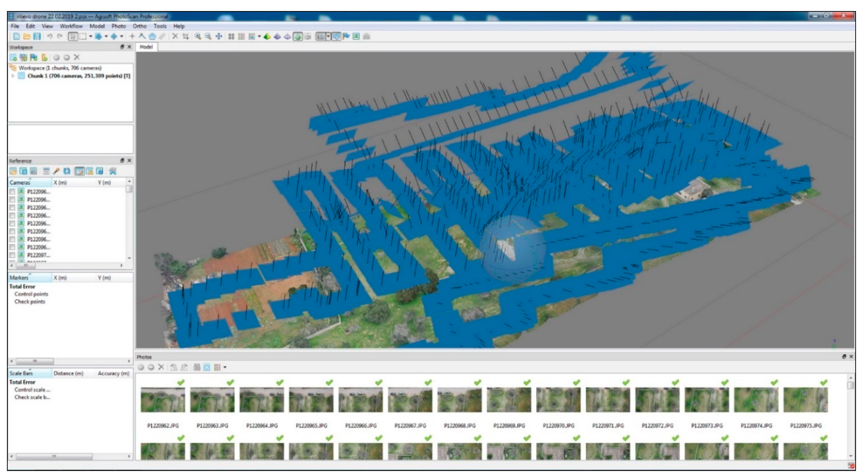Click the Crop selection tool icon
Screen dimensions: 868x476
coord(186,36)
